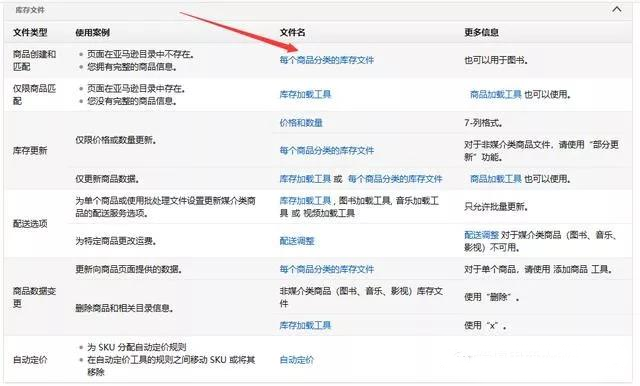
Task: Click 为特定商品更改运费 text
Action: click(x=116, y=241)
